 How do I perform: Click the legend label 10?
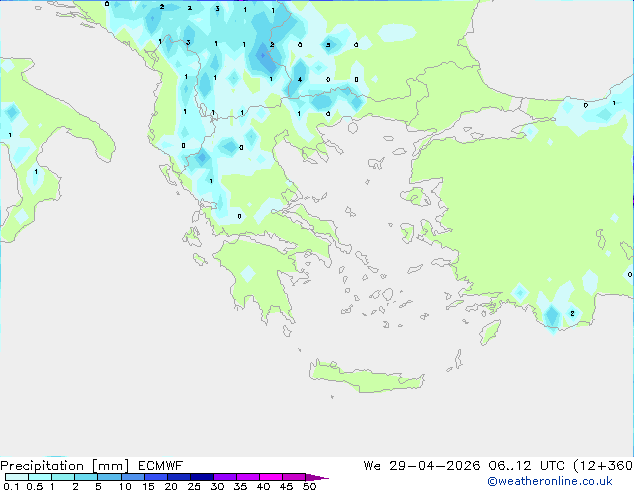tap(125, 486)
